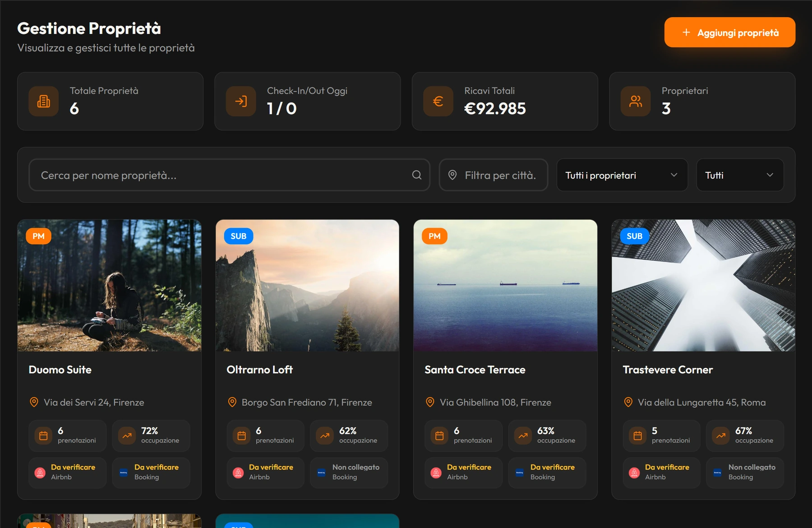Click the Aggiungi proprietà button
Viewport: 812px width, 528px height.
click(x=729, y=32)
